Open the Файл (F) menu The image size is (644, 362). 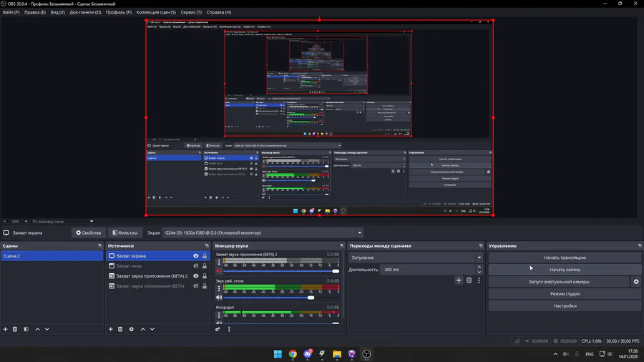click(x=11, y=12)
